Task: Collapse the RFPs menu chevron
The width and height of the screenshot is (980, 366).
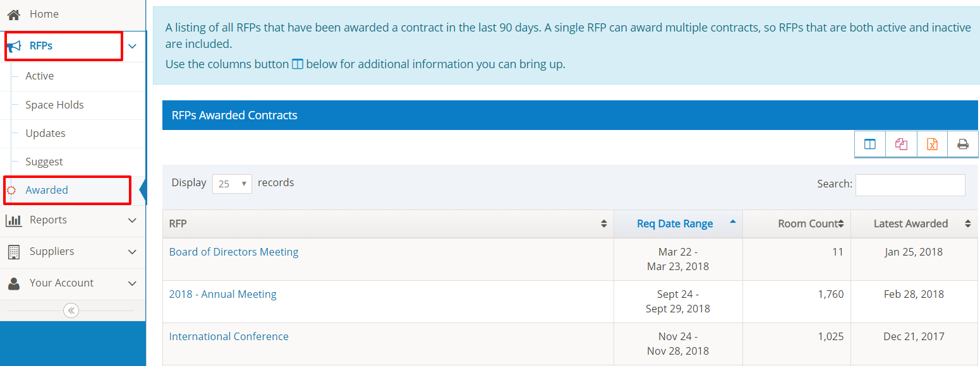Action: click(x=132, y=46)
